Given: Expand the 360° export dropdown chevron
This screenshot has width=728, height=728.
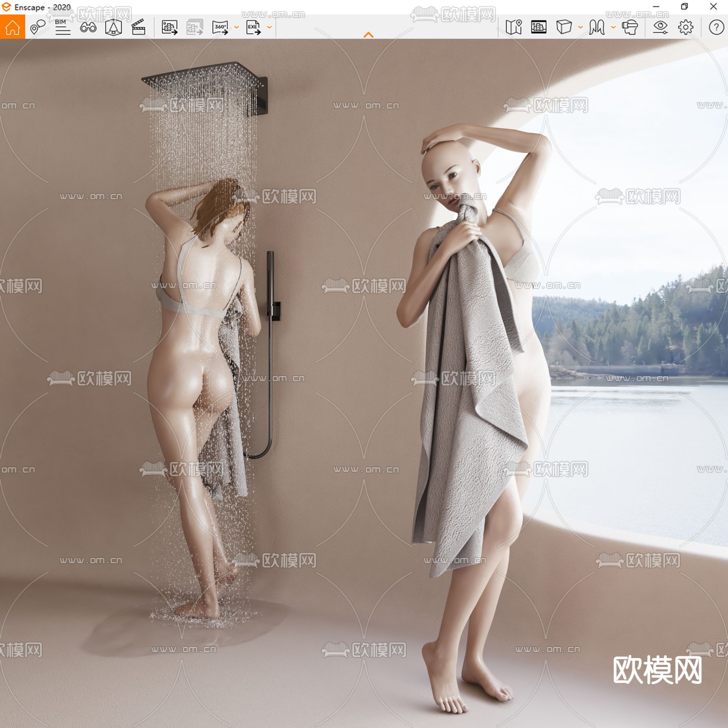Looking at the screenshot, I should 236,28.
